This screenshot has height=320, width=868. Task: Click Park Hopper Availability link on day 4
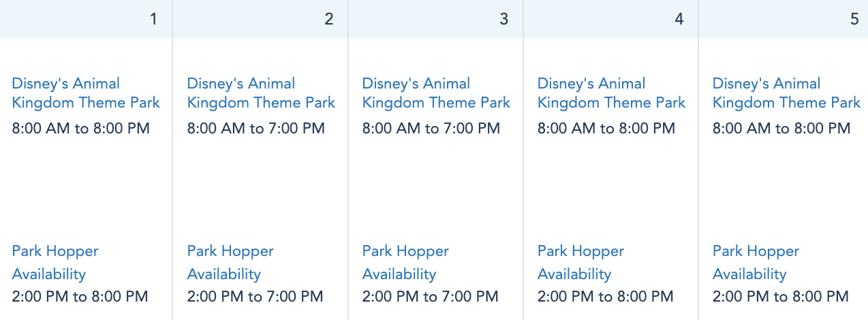(580, 263)
